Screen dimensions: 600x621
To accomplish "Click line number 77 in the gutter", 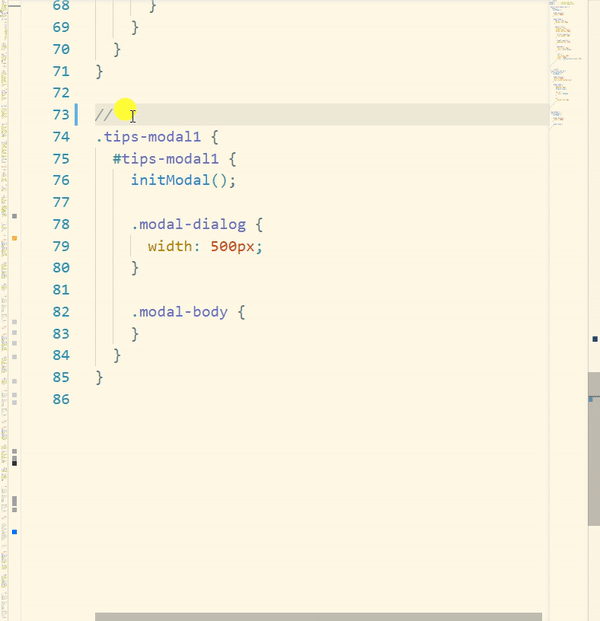I will point(61,202).
